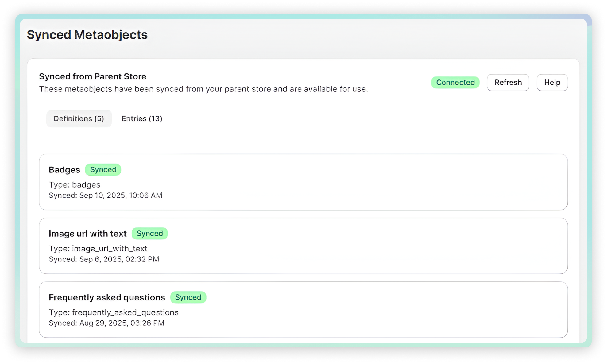Open the Badges definition card
This screenshot has height=364, width=607.
click(x=303, y=182)
